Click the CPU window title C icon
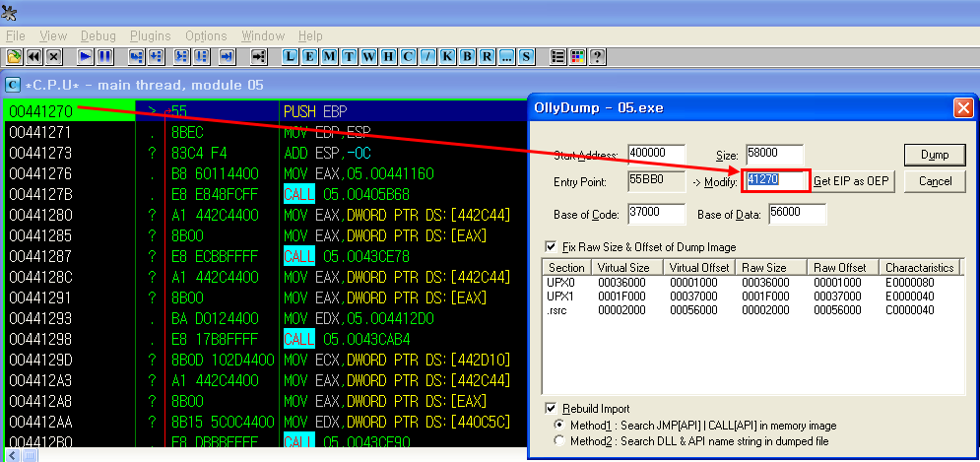Viewport: 980px width, 462px height. point(13,85)
